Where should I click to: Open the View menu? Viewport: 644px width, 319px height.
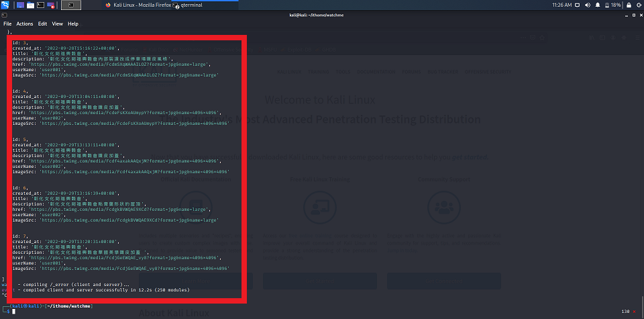click(x=58, y=24)
